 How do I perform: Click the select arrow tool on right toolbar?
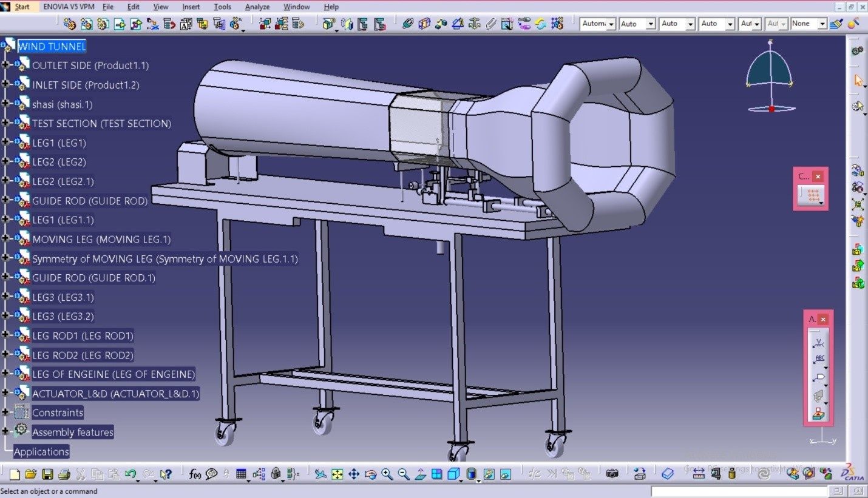point(858,80)
